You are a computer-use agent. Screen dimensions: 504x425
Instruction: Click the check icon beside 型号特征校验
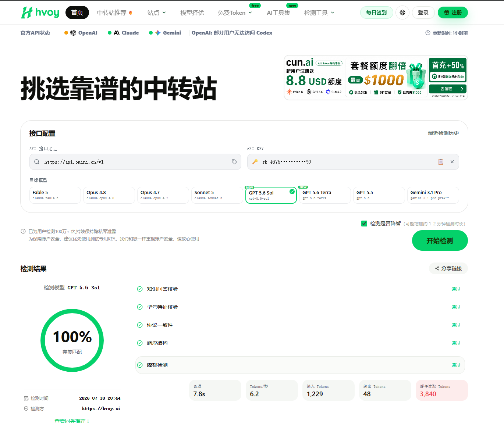tap(140, 307)
